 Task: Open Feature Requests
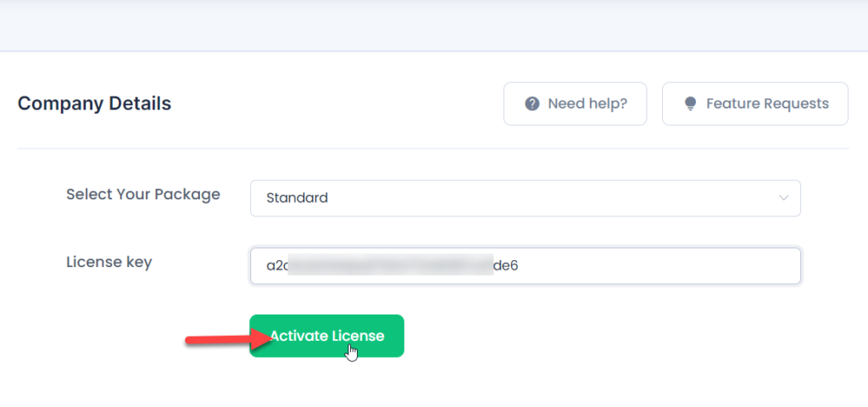coord(755,104)
